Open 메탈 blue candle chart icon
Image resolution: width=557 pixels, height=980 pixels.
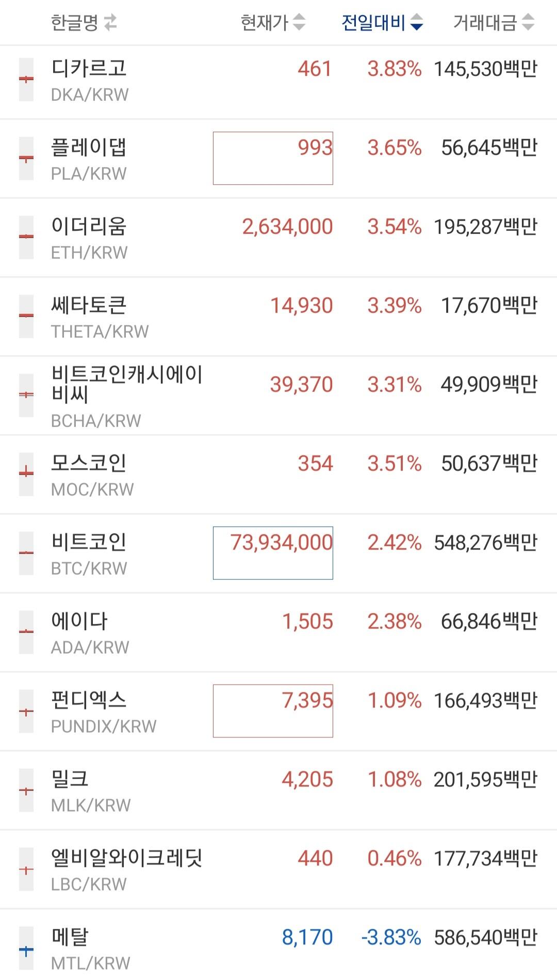(26, 948)
